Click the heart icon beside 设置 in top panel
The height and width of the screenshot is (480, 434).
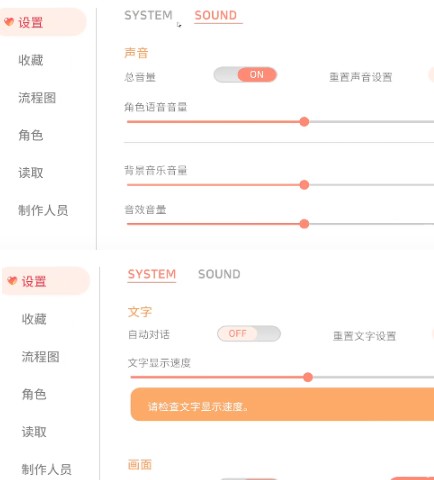click(9, 22)
